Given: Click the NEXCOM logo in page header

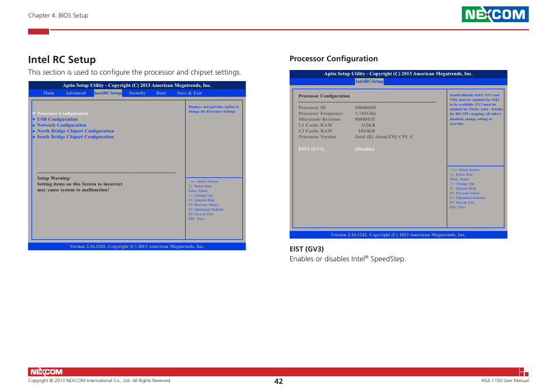Looking at the screenshot, I should 495,14.
